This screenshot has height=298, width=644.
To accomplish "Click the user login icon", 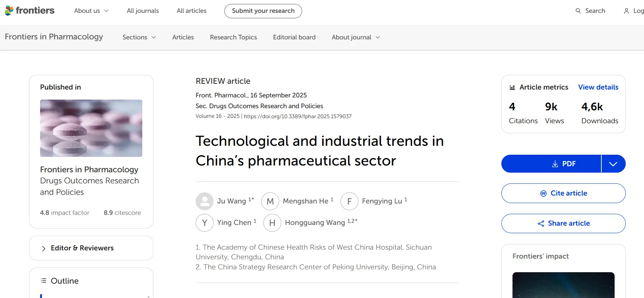I will point(626,11).
